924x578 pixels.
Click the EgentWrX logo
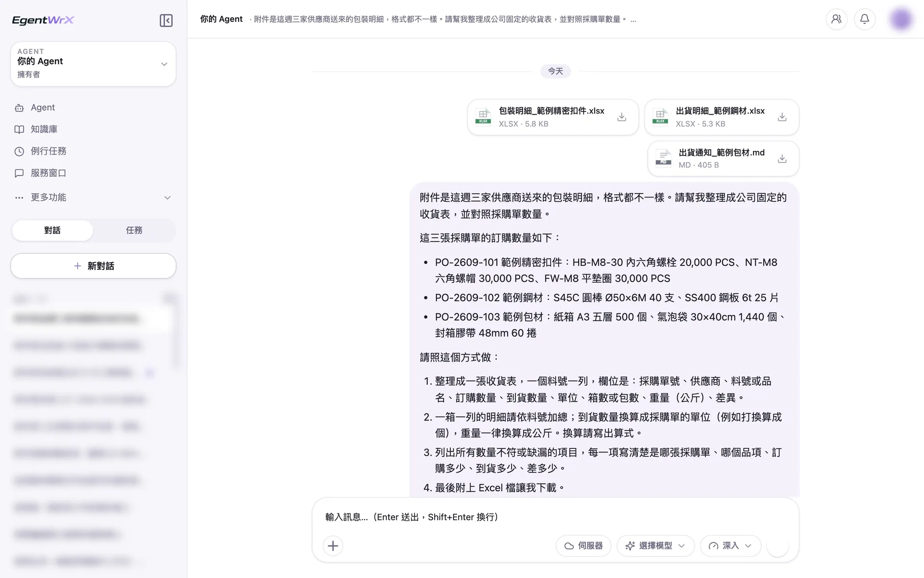[43, 20]
